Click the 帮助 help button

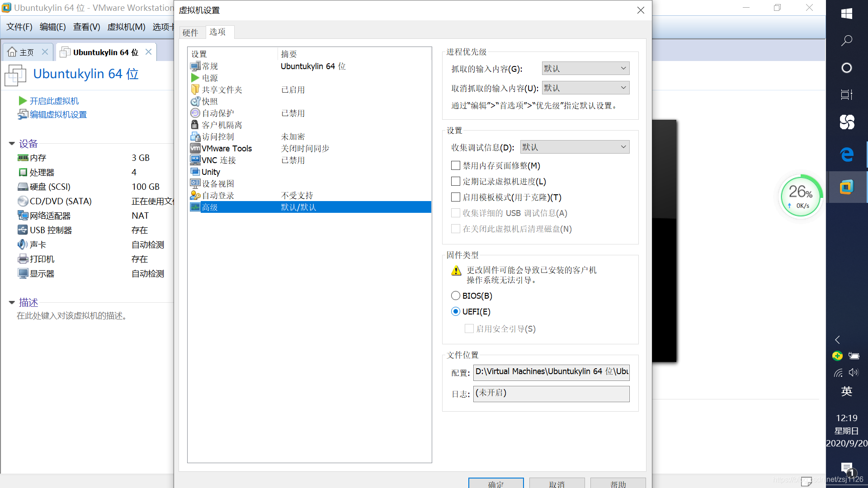point(618,483)
